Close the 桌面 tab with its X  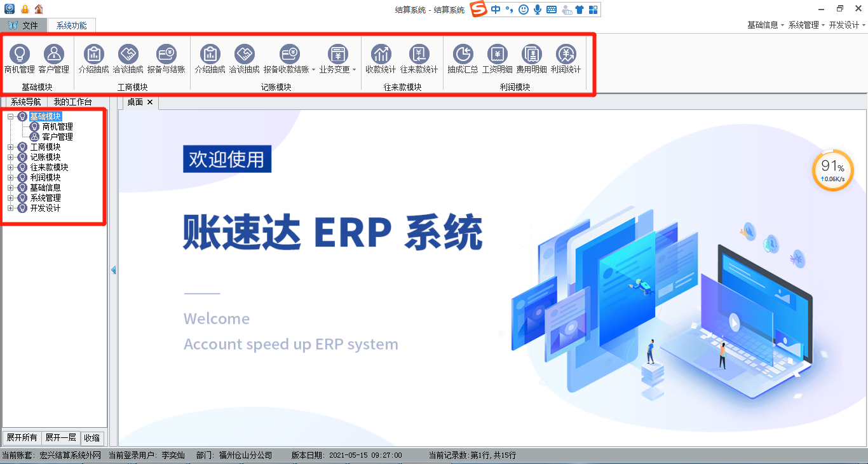150,102
